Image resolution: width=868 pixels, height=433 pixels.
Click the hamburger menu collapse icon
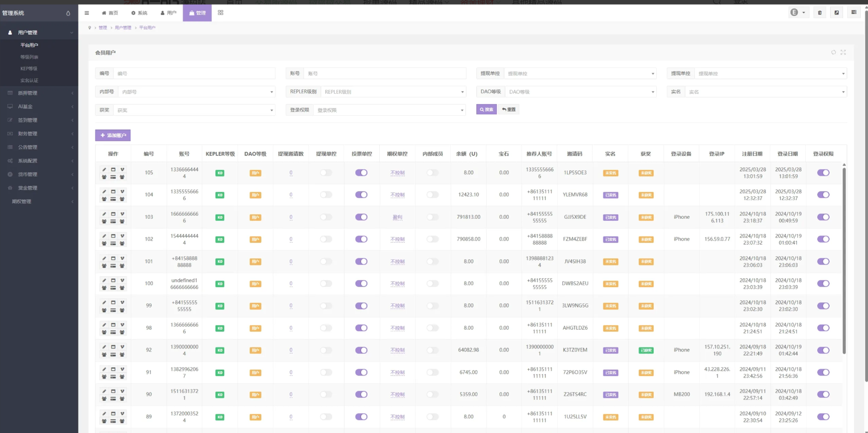(x=87, y=13)
